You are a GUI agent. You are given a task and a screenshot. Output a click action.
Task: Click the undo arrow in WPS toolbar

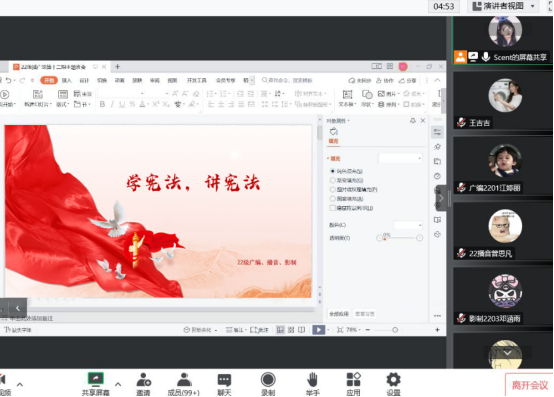pyautogui.click(x=8, y=81)
